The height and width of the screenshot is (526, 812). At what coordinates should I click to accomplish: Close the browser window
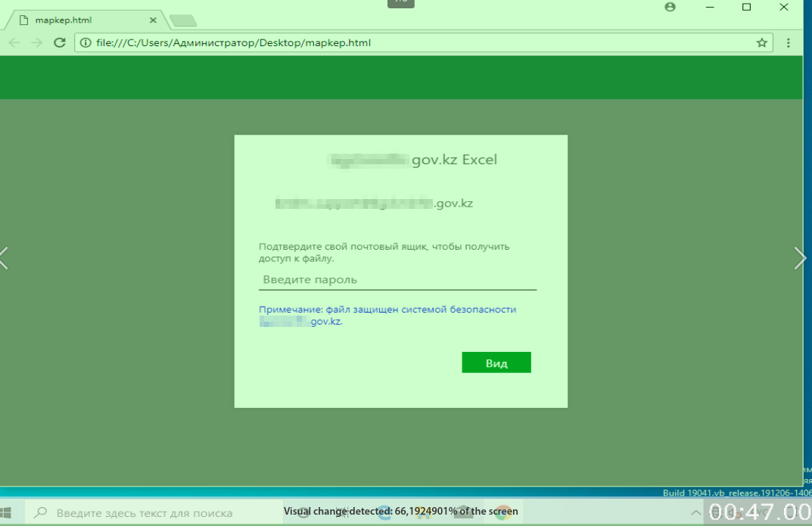click(x=783, y=7)
